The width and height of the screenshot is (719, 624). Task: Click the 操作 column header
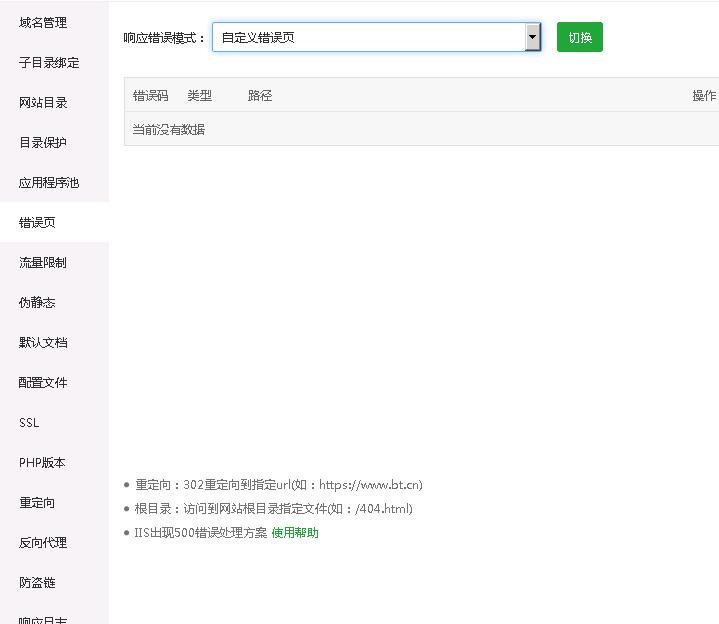pyautogui.click(x=704, y=95)
